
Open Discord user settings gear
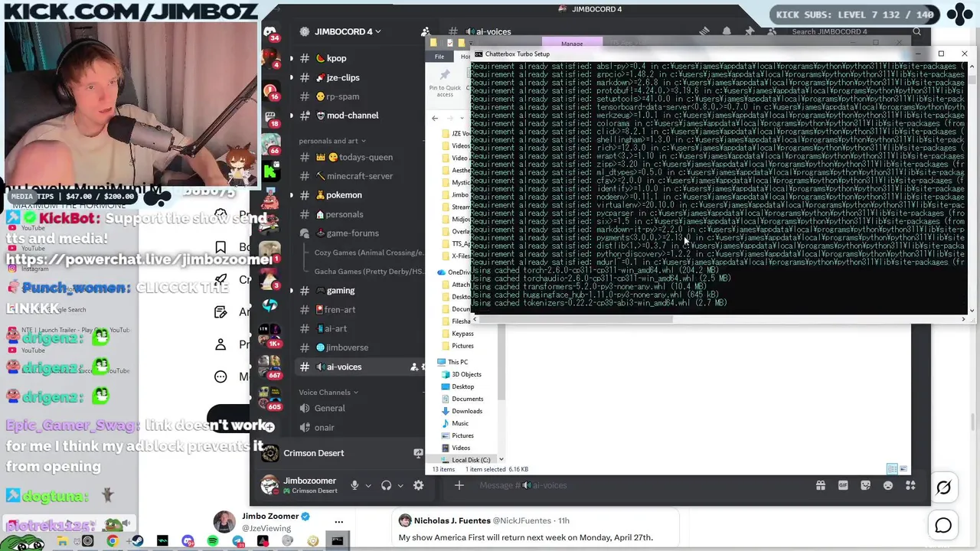tap(419, 485)
